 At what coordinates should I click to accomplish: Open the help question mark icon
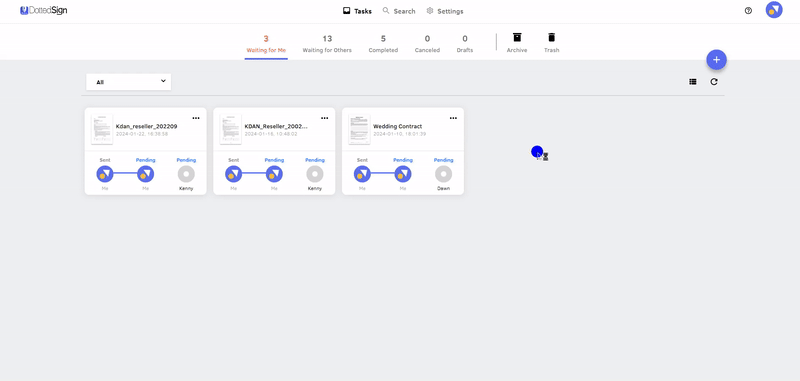748,11
